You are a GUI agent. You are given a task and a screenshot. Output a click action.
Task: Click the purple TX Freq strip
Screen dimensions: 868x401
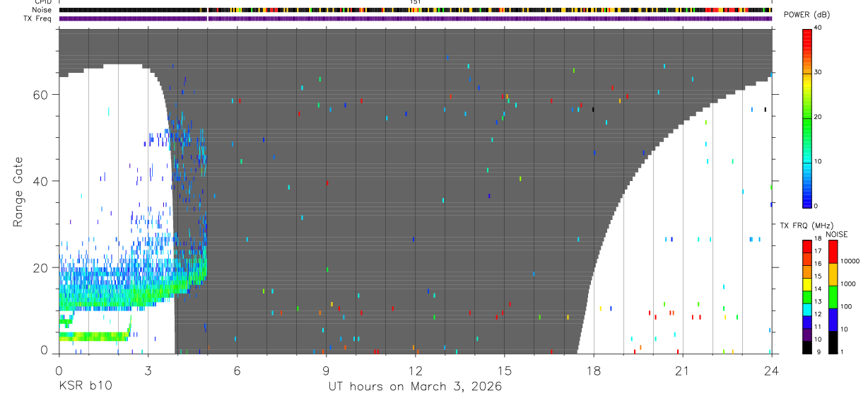click(x=415, y=18)
